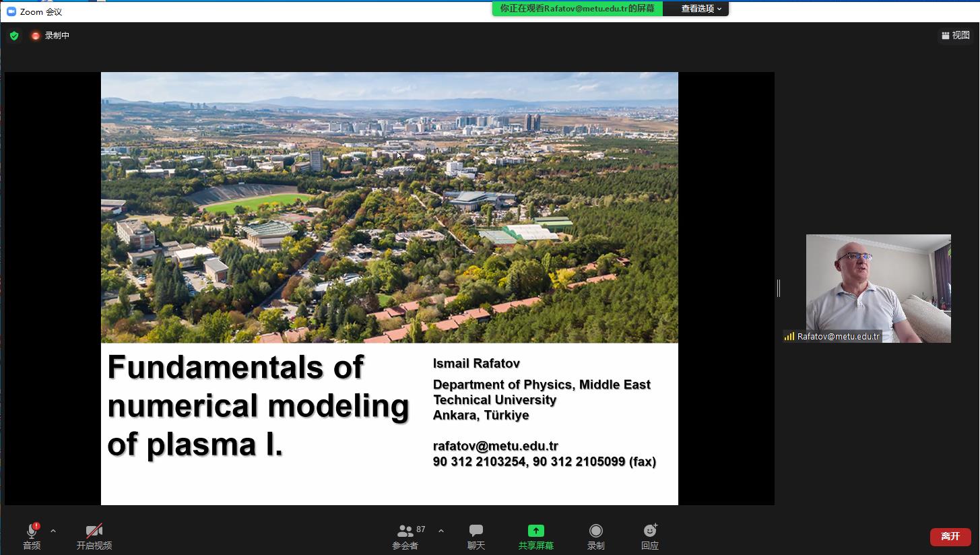Click the green screen-sharing notification banner

point(577,9)
